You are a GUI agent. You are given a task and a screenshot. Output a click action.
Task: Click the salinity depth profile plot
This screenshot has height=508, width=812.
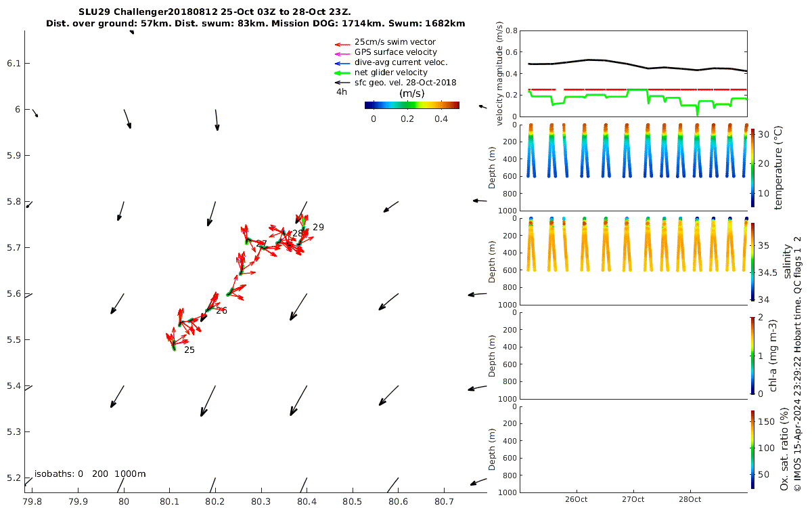click(x=633, y=261)
